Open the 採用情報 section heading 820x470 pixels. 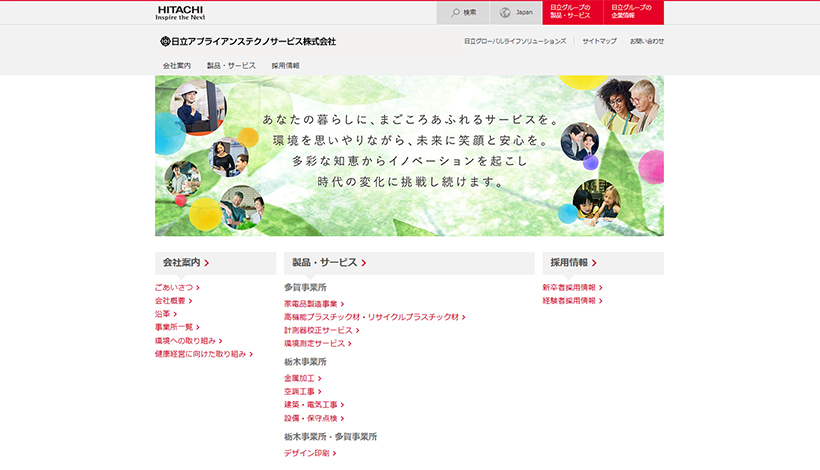[x=603, y=263]
